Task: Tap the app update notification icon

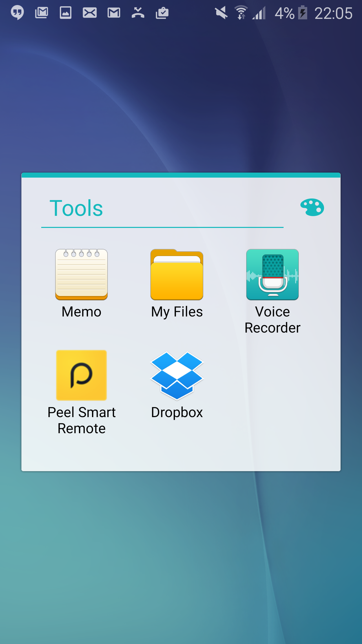Action: 162,13
